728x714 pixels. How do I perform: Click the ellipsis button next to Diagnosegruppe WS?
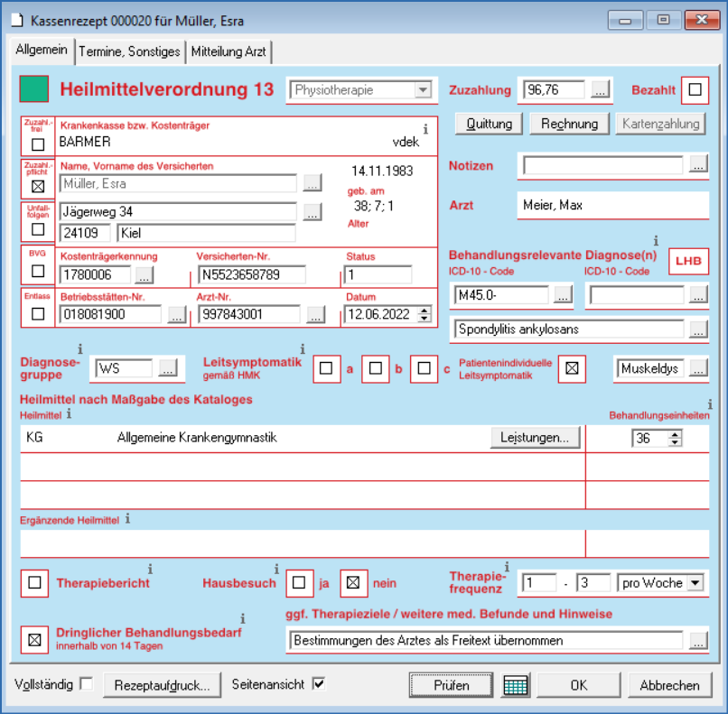[168, 367]
